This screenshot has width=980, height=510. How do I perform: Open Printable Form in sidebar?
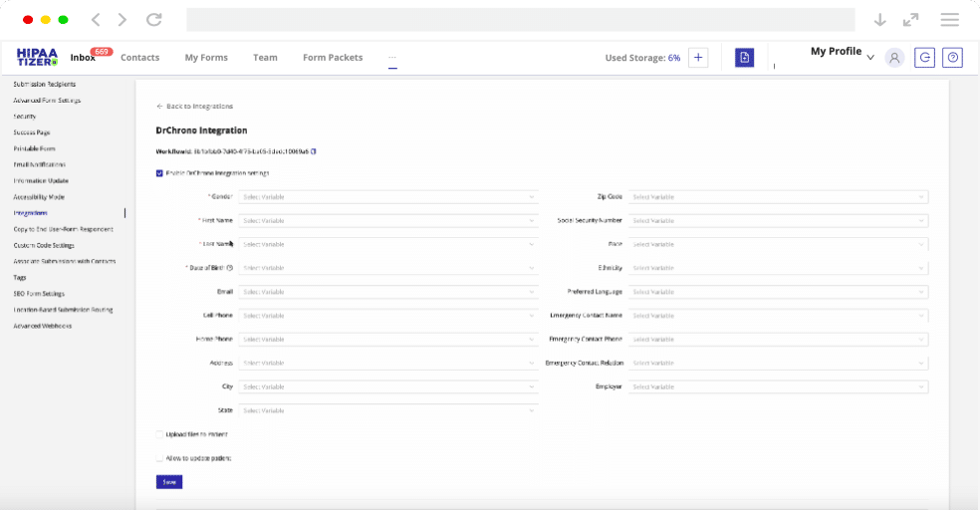click(35, 148)
